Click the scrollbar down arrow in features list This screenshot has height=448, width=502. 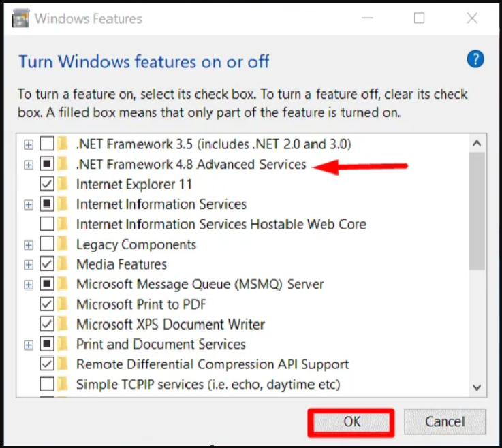477,387
